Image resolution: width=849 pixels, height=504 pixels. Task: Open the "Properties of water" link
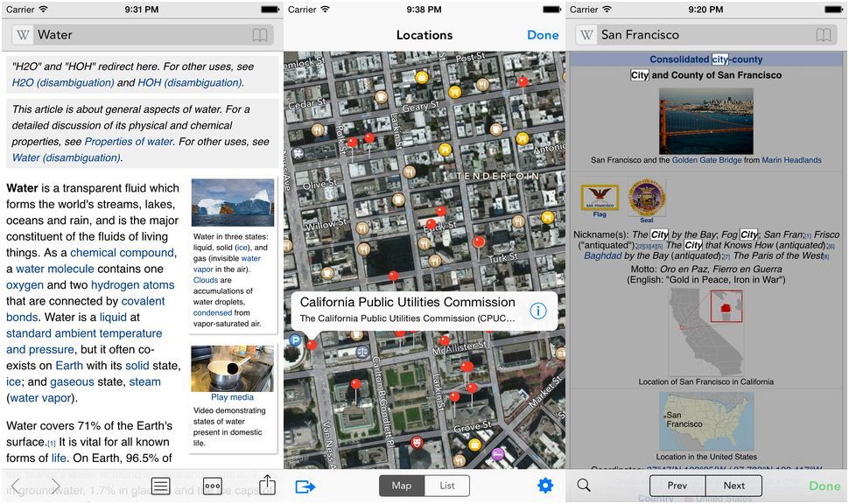[x=129, y=142]
